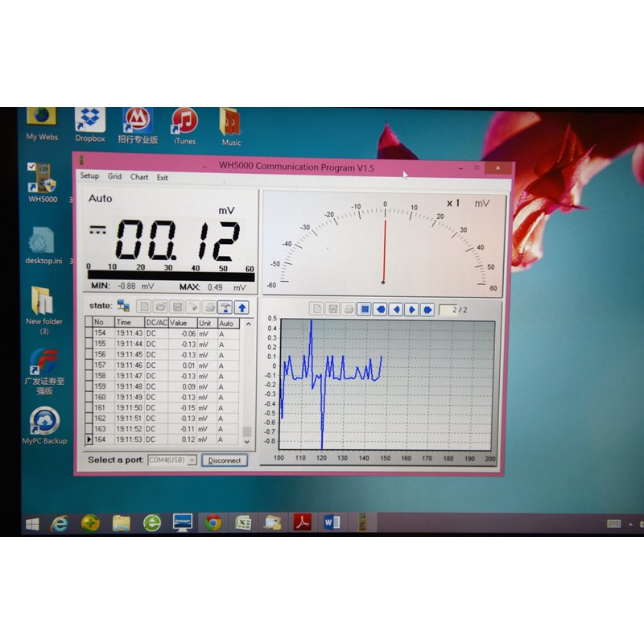Screen dimensions: 644x644
Task: Go to the next chart page
Action: coord(411,310)
